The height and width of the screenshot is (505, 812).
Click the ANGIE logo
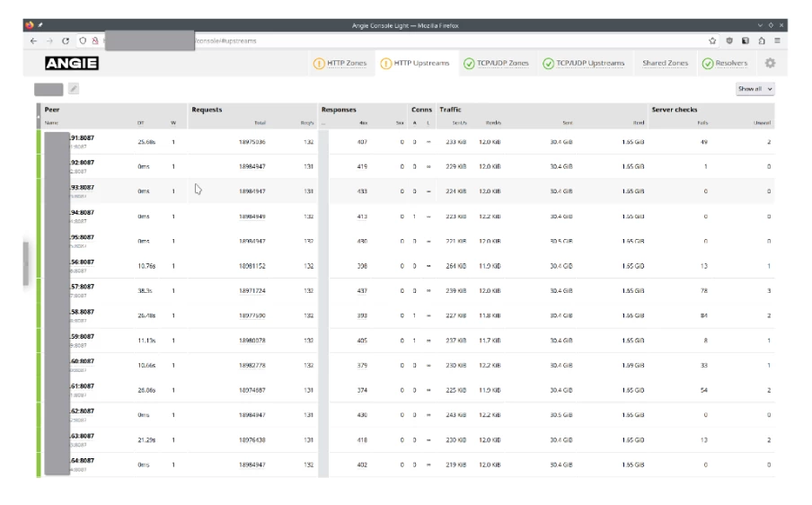pos(72,64)
